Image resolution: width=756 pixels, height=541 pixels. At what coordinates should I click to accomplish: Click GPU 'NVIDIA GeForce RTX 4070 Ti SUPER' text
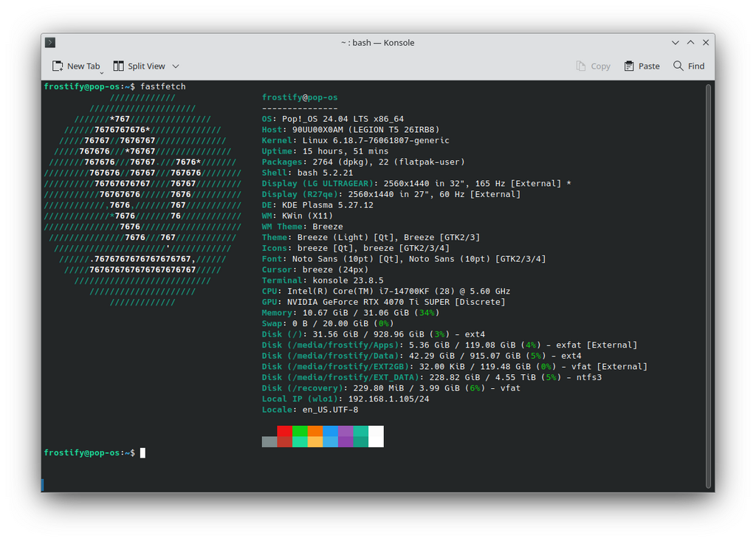(368, 302)
